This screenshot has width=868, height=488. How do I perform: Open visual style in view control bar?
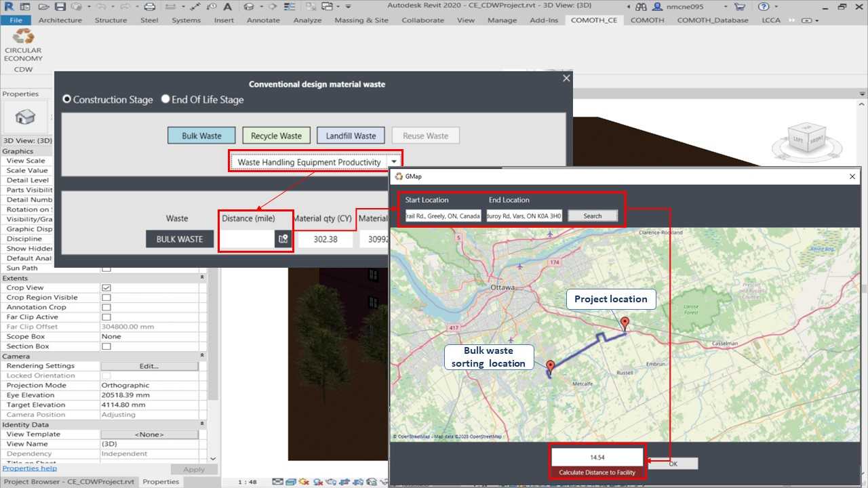pyautogui.click(x=290, y=481)
